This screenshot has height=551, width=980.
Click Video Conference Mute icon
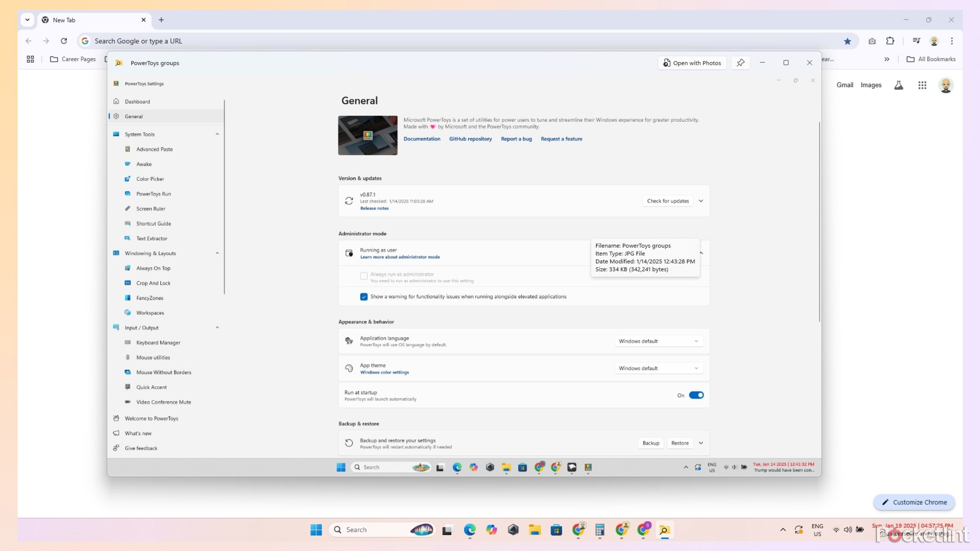click(127, 402)
